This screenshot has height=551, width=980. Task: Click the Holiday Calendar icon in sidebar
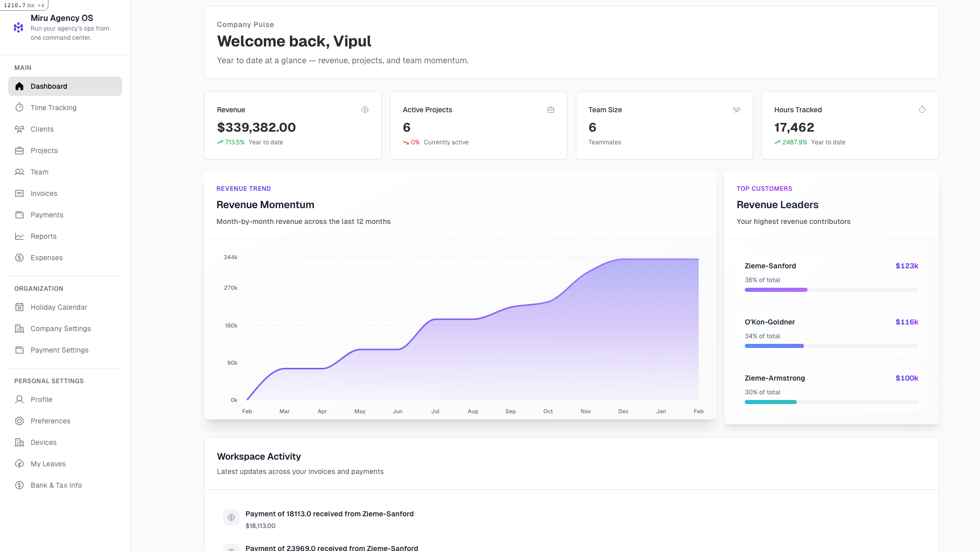19,307
